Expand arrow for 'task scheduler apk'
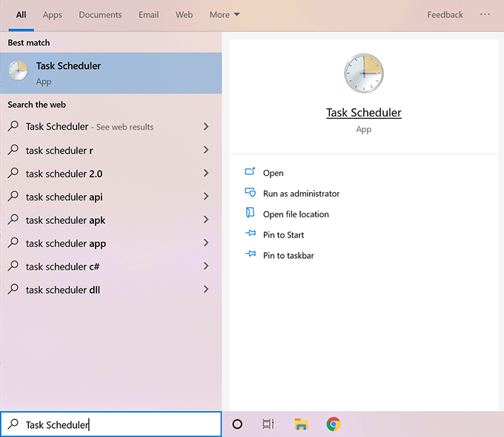The image size is (504, 437). click(x=206, y=220)
